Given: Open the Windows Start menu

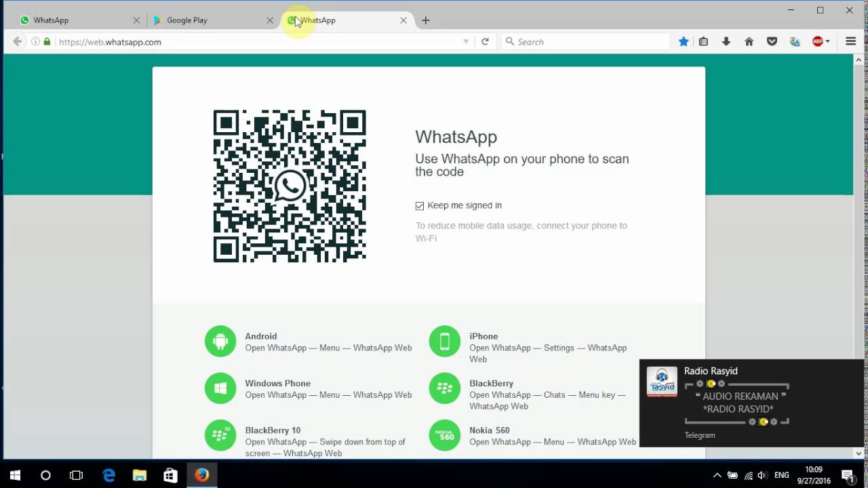Looking at the screenshot, I should tap(15, 476).
